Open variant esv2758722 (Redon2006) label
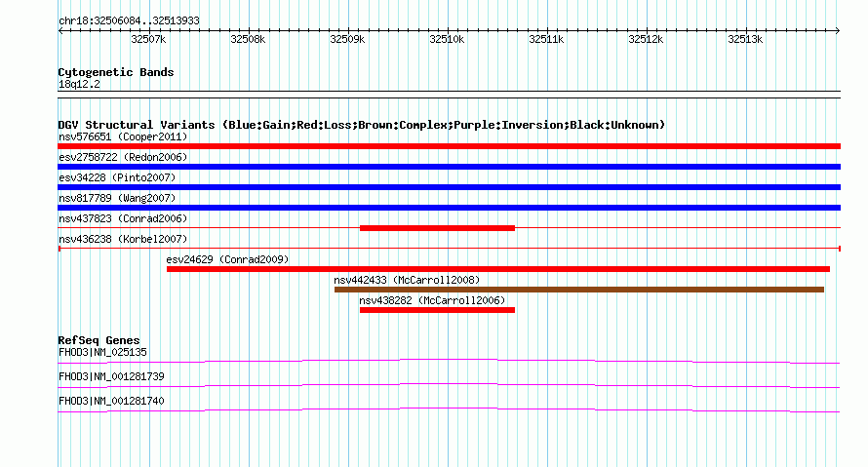 (123, 157)
